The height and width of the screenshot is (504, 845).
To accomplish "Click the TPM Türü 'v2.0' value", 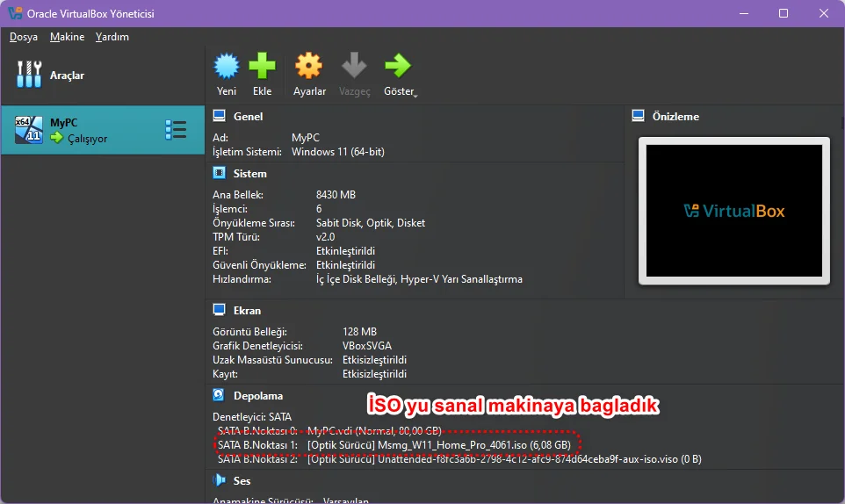I will point(325,237).
